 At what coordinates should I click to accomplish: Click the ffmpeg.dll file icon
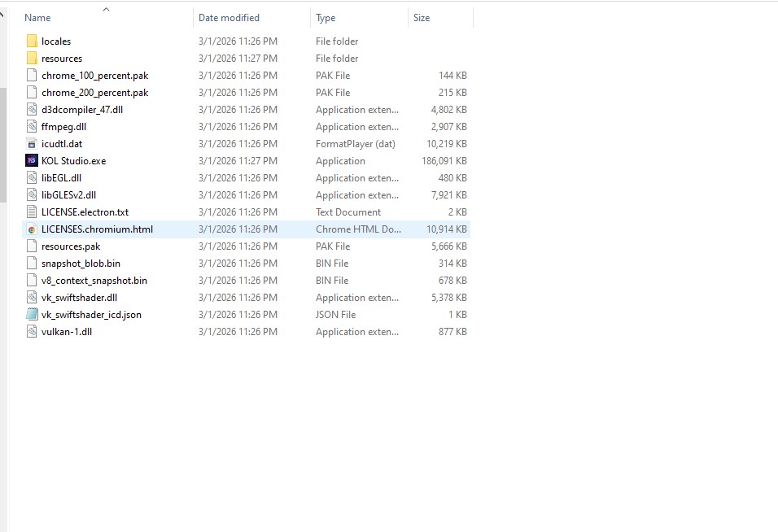click(32, 127)
